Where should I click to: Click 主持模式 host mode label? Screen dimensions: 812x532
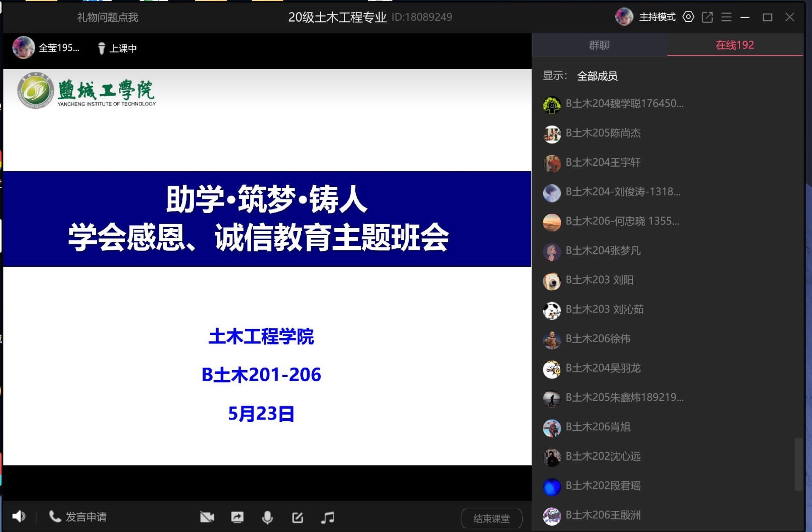(657, 17)
